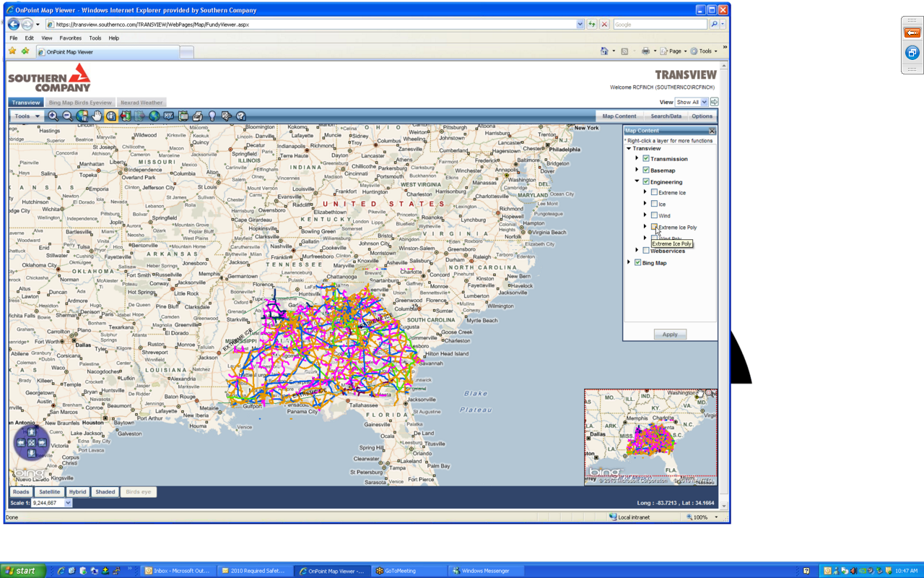The width and height of the screenshot is (924, 578).
Task: Open the XY coordinate tool
Action: [x=169, y=116]
